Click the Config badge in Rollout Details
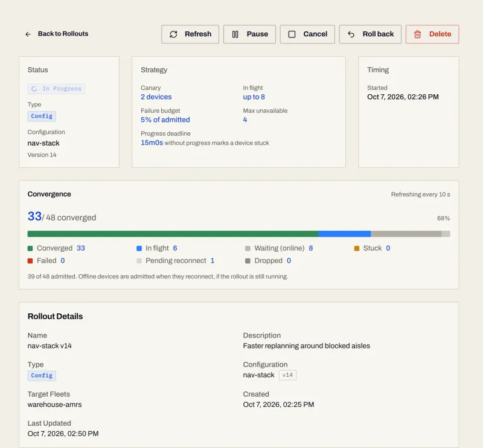483x448 pixels. (42, 376)
